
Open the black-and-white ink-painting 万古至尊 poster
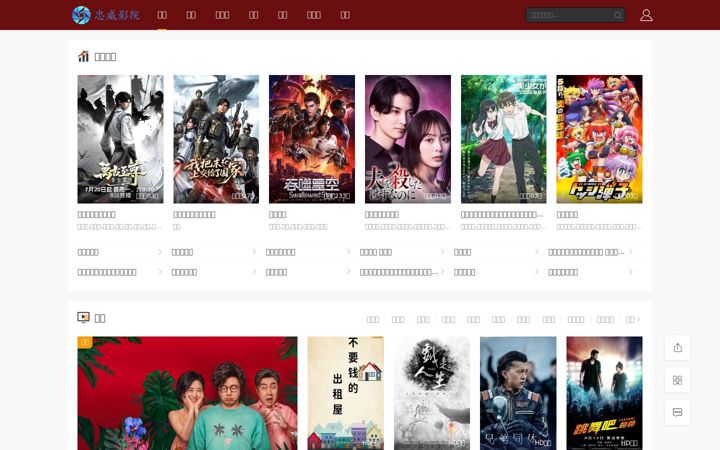point(120,139)
